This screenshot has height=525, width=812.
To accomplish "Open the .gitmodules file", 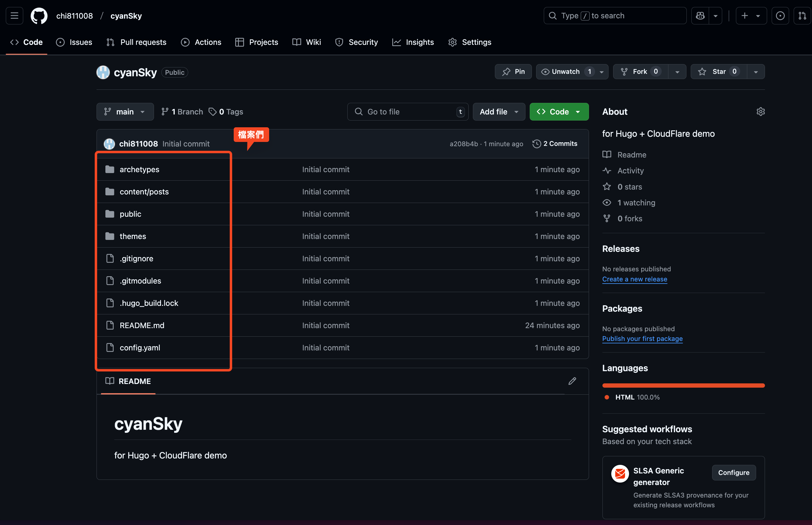I will pyautogui.click(x=140, y=281).
